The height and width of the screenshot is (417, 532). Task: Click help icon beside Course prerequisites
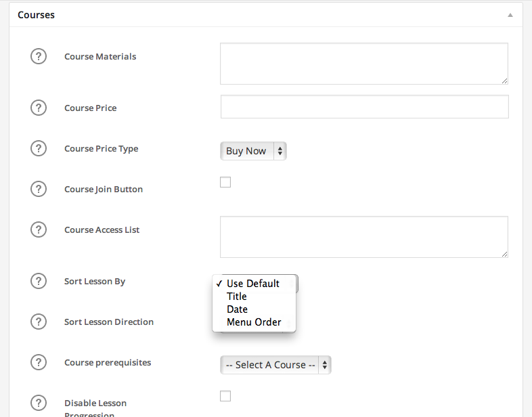[39, 362]
